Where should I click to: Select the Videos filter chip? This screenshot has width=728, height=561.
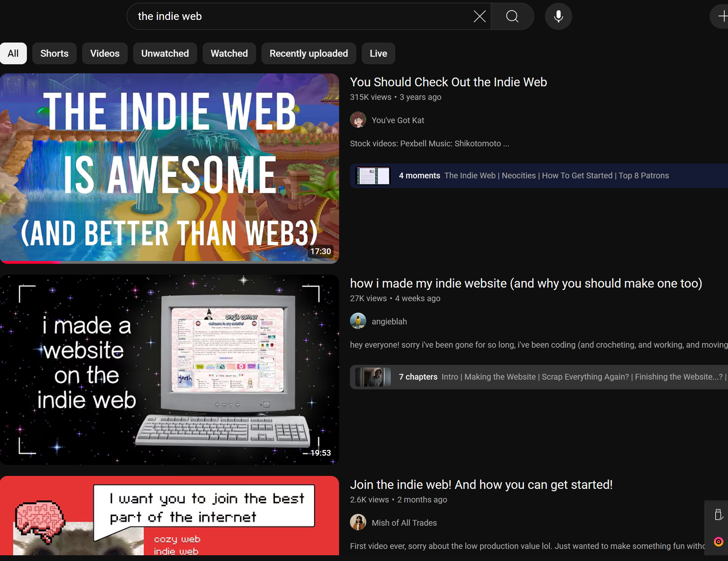tap(105, 53)
